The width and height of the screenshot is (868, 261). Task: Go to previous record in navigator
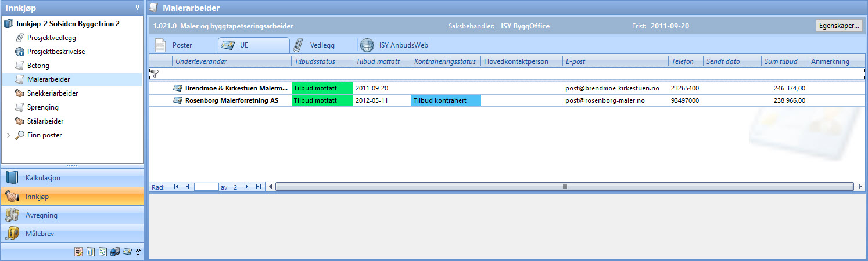(x=188, y=187)
